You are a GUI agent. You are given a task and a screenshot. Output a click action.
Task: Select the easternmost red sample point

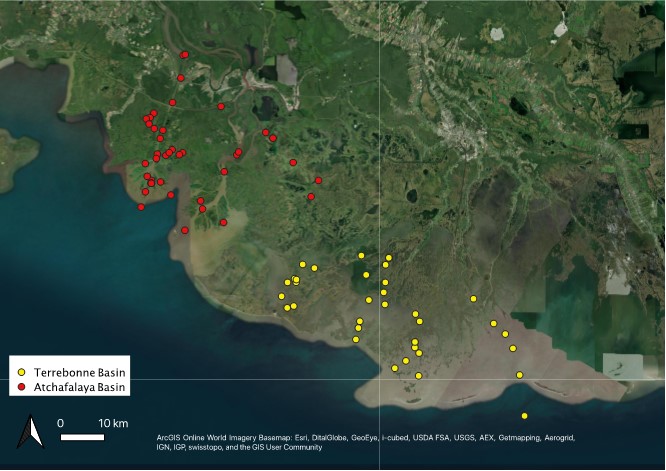tap(318, 180)
